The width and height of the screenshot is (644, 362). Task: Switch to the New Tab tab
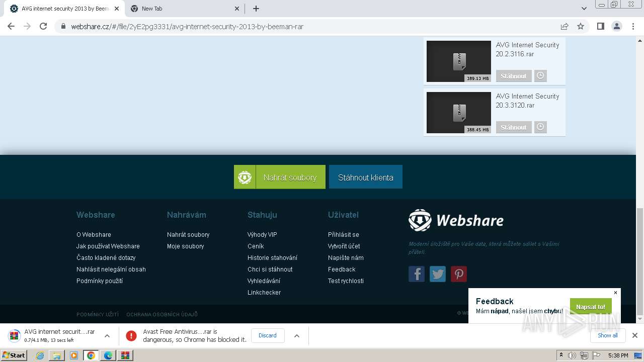point(184,9)
